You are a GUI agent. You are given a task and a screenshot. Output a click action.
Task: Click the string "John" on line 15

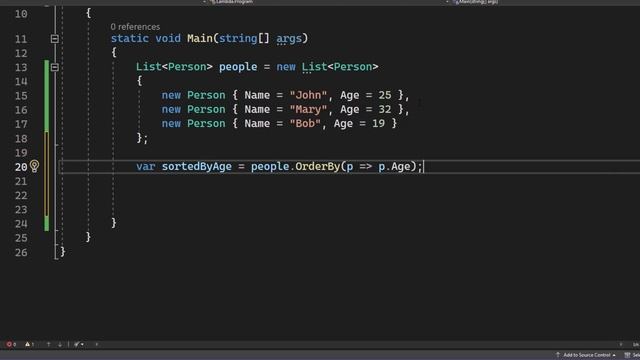tap(308, 95)
